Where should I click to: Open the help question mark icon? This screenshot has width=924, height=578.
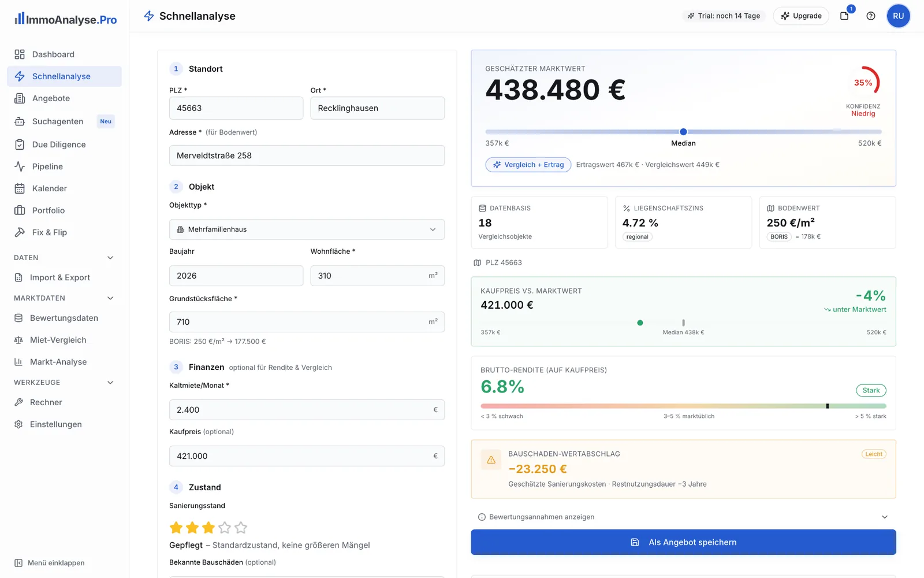tap(871, 16)
